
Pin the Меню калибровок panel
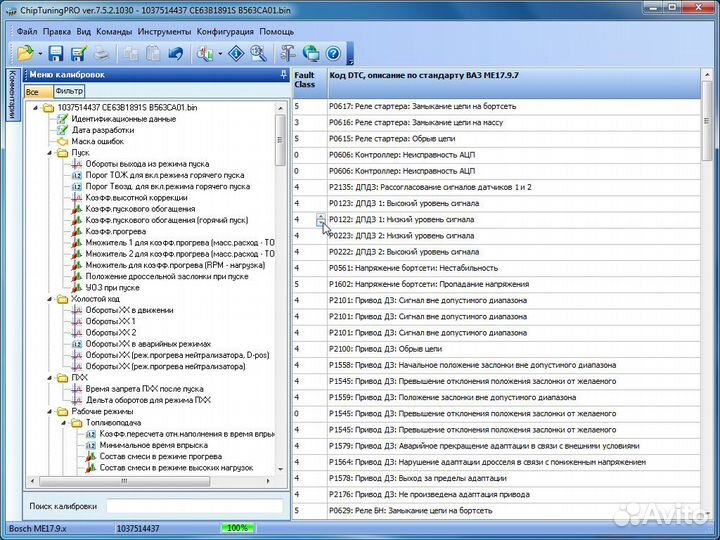tap(284, 75)
